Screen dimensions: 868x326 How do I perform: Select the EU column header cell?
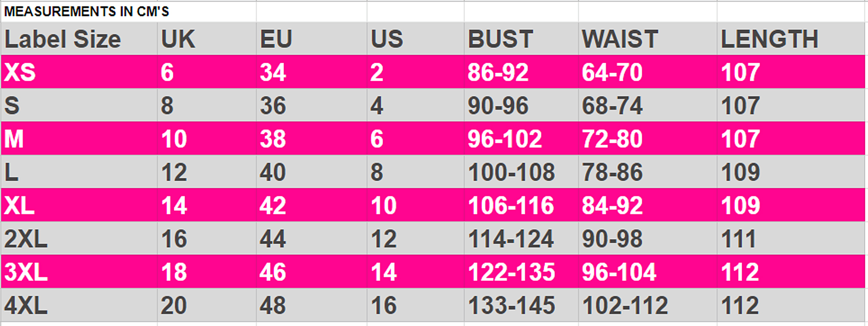[x=312, y=39]
